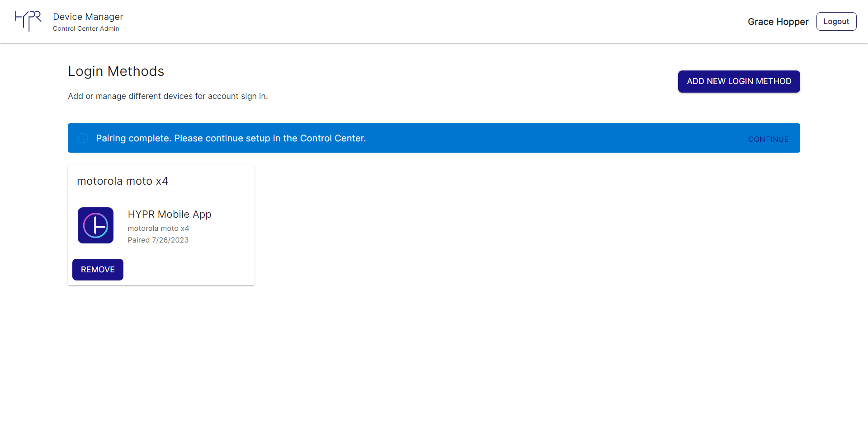Click the HYPR Mobile App icon
Viewport: 868px width, 425px height.
95,225
